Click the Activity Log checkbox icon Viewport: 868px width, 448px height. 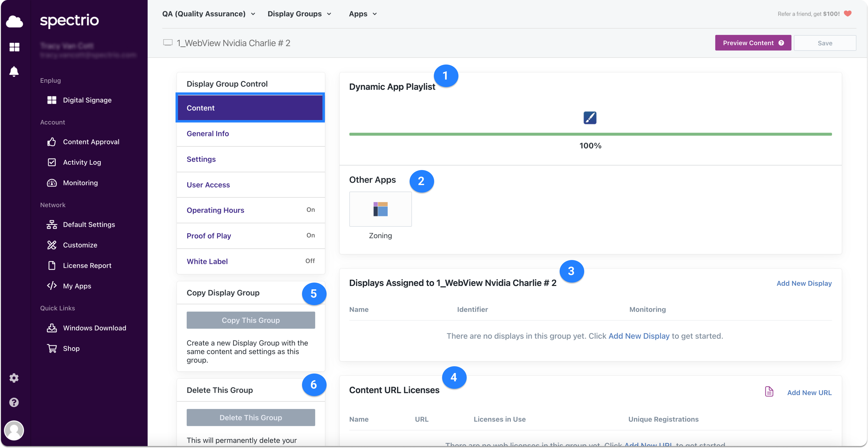point(51,162)
